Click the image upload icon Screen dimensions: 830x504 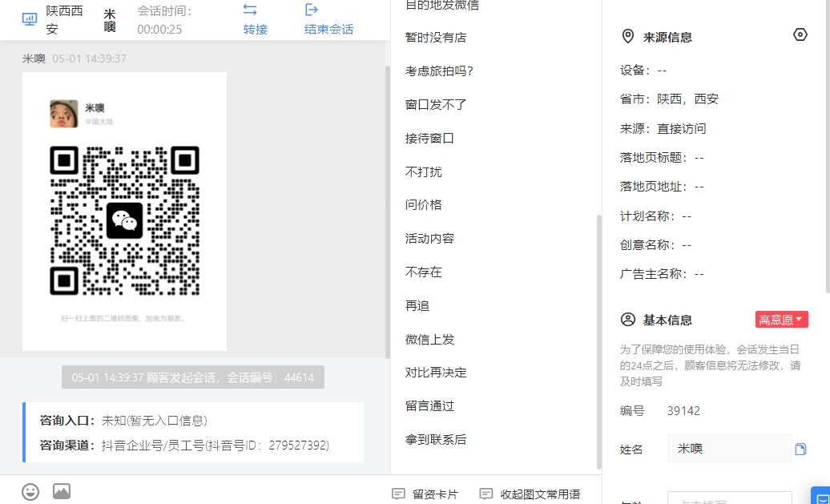[62, 491]
